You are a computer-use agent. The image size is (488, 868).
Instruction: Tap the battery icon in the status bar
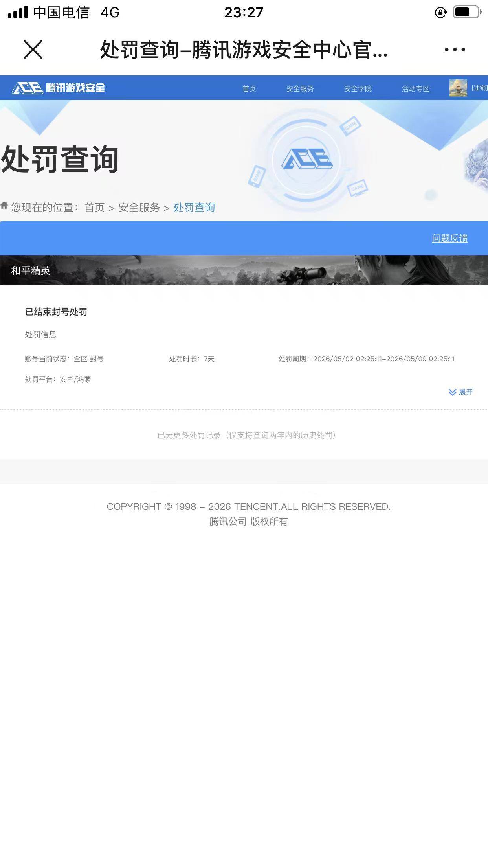(467, 12)
